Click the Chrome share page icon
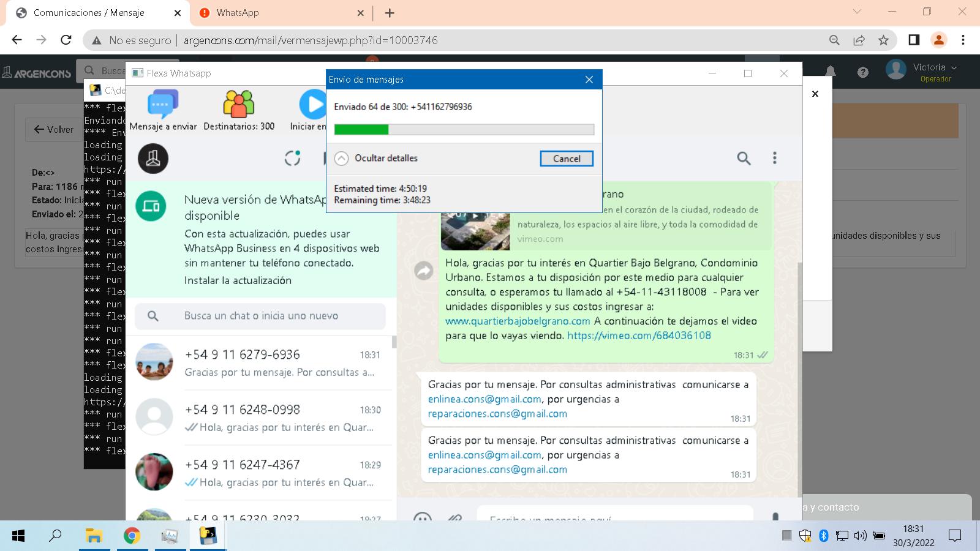 pyautogui.click(x=859, y=40)
